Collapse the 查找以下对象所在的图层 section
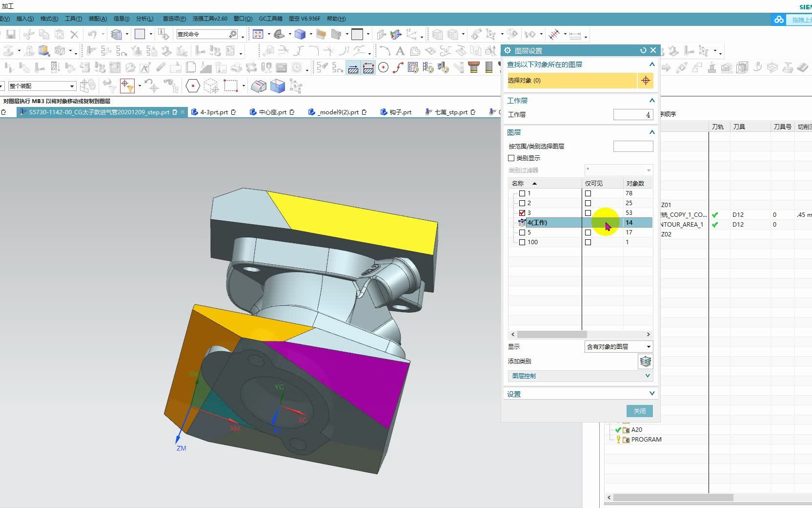812x508 pixels. (651, 64)
